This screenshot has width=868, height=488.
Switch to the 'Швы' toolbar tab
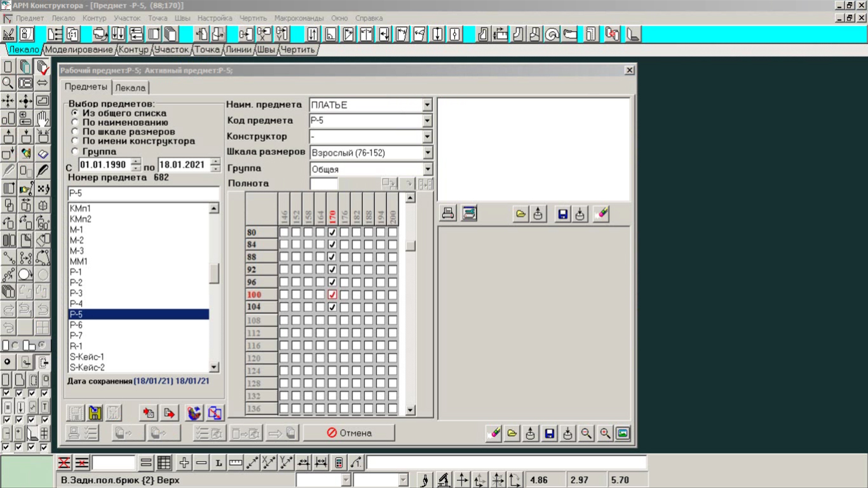266,49
